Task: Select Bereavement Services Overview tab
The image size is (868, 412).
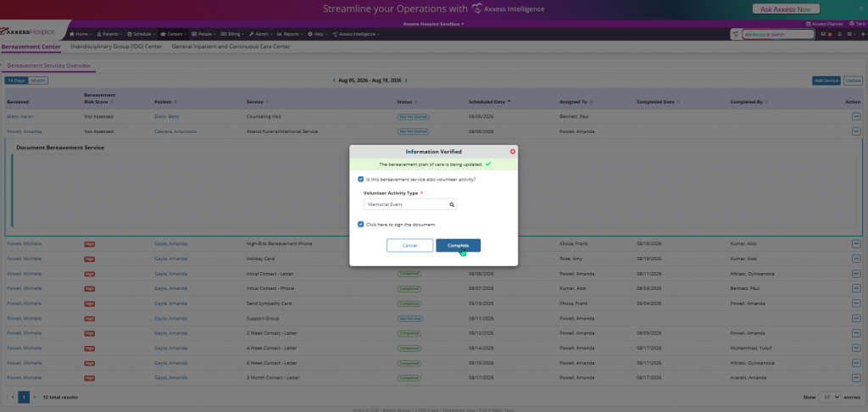Action: 48,65
